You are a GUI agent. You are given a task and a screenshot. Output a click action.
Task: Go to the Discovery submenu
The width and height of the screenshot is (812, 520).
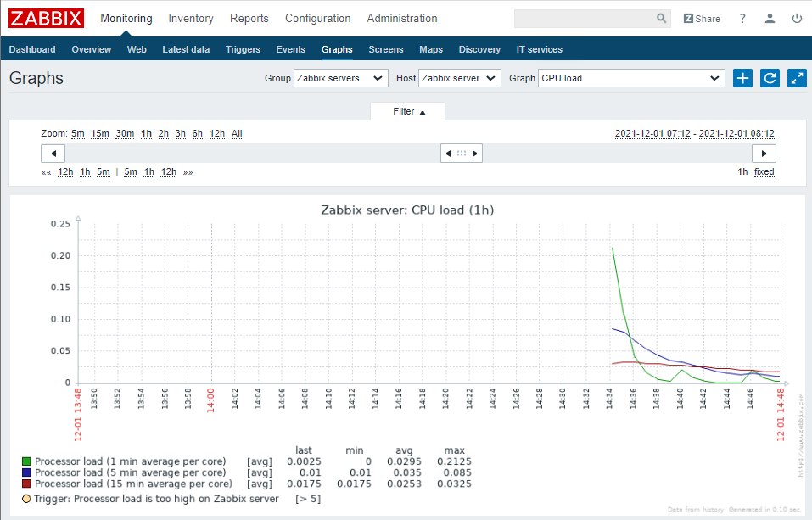[479, 49]
